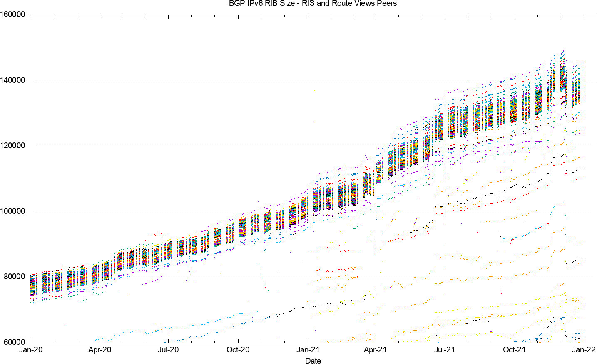Viewport: 597px width, 364px height.
Task: Click the Apr-21 x-axis label
Action: pyautogui.click(x=376, y=350)
